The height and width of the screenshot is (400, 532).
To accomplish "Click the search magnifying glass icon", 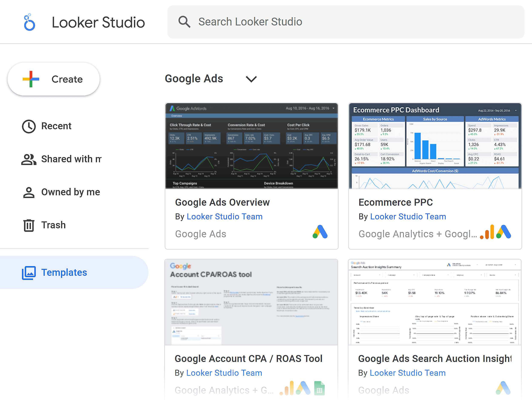I will tap(184, 22).
